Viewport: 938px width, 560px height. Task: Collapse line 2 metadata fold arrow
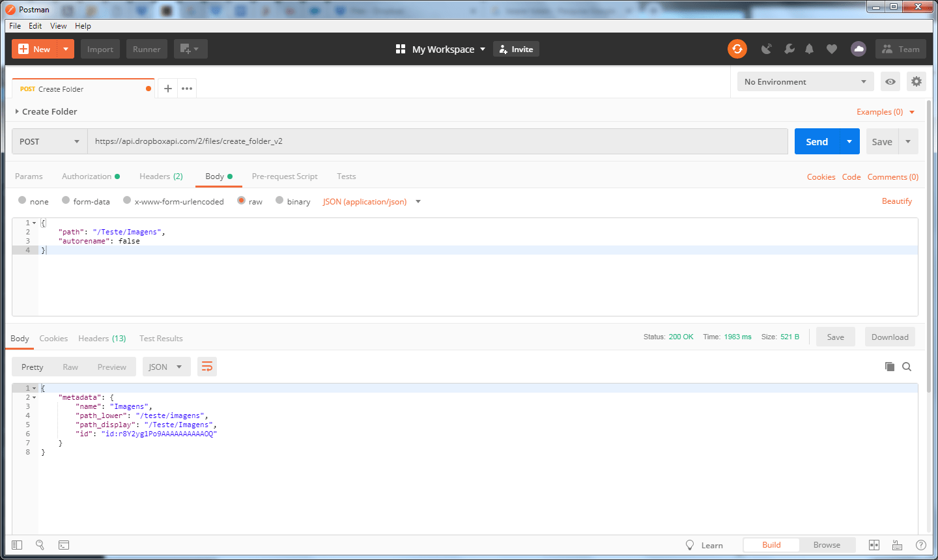coord(34,397)
